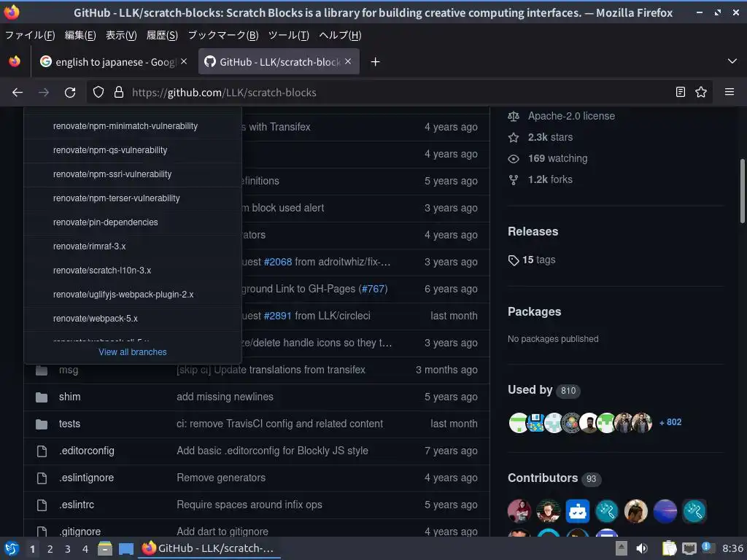Click the padlock site info icon

point(119,93)
